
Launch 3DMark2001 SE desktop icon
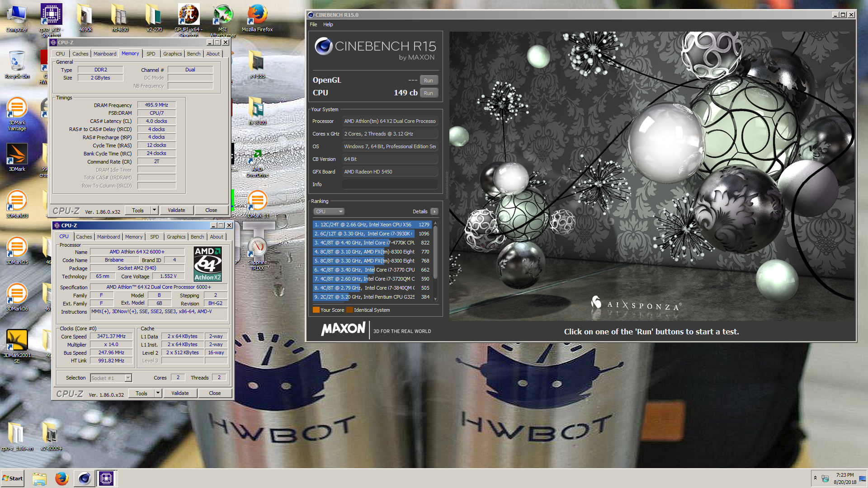(x=17, y=346)
